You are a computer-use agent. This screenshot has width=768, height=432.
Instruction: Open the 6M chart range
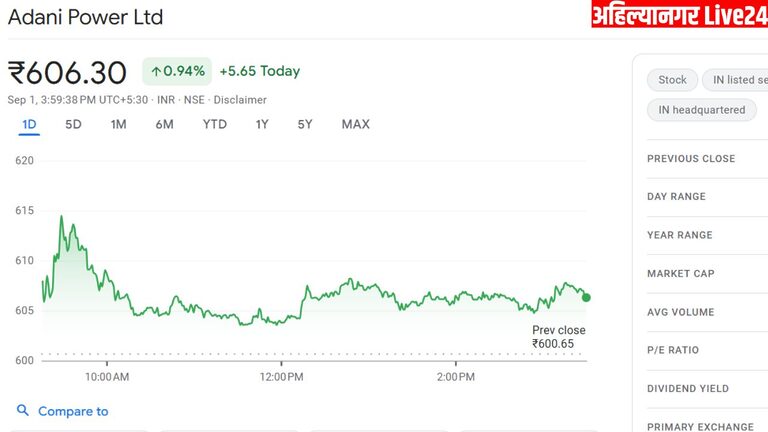164,124
